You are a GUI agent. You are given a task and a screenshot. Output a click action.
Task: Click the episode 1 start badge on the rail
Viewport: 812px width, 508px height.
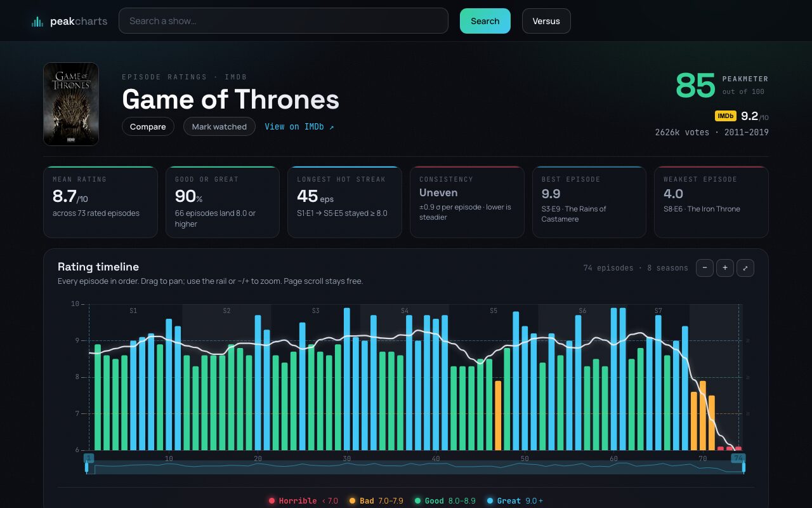[x=89, y=458]
